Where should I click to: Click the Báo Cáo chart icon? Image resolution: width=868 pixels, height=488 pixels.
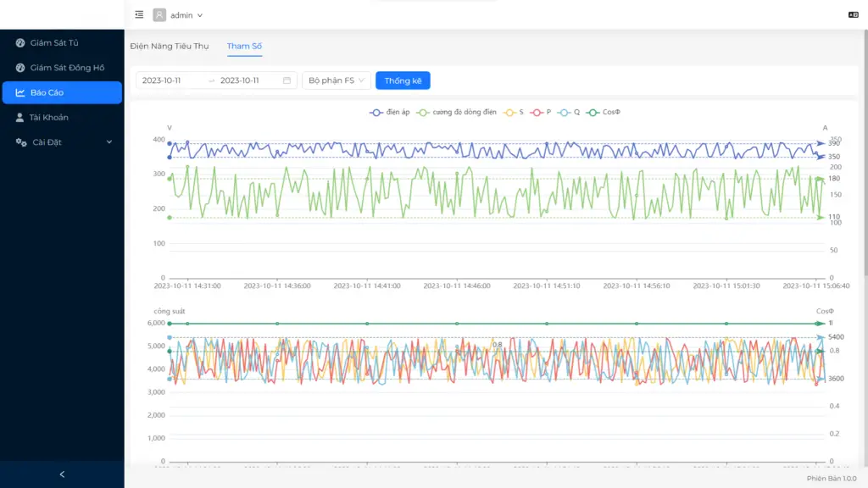pyautogui.click(x=20, y=92)
